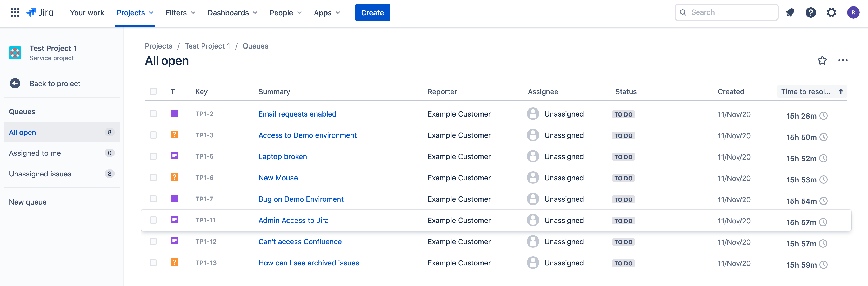Image resolution: width=868 pixels, height=286 pixels.
Task: Switch to the Unassigned issues queue
Action: coord(40,173)
